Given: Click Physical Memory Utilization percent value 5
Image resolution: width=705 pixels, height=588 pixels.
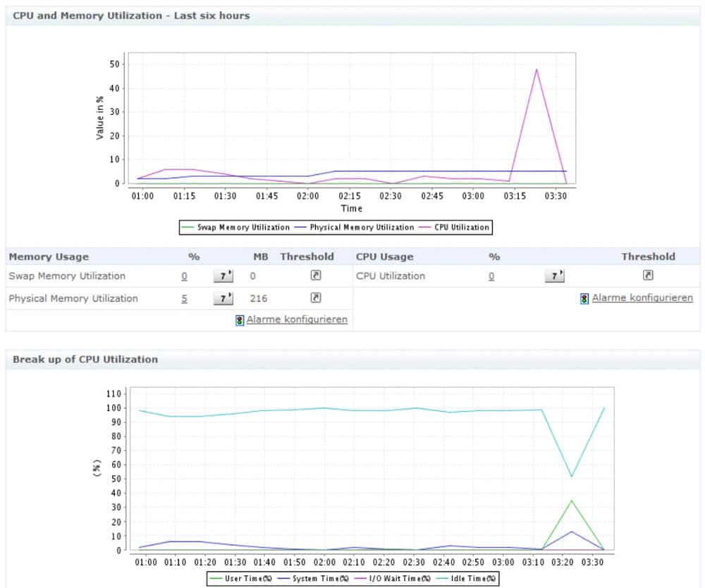Looking at the screenshot, I should [184, 298].
